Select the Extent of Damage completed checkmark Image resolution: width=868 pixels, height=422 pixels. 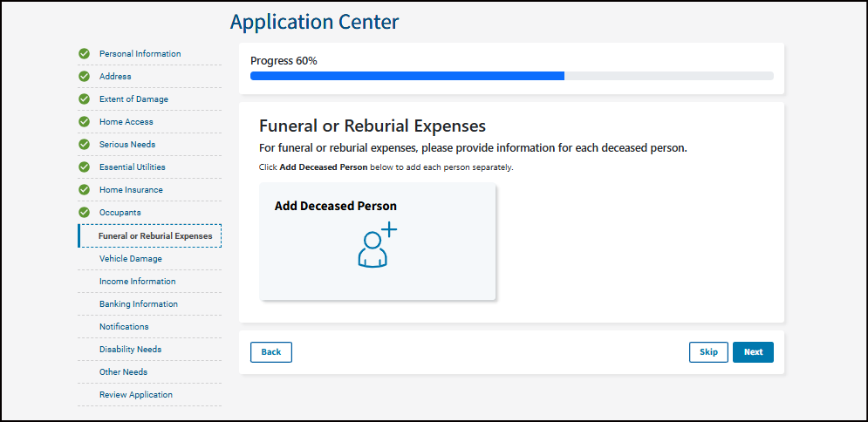click(85, 99)
